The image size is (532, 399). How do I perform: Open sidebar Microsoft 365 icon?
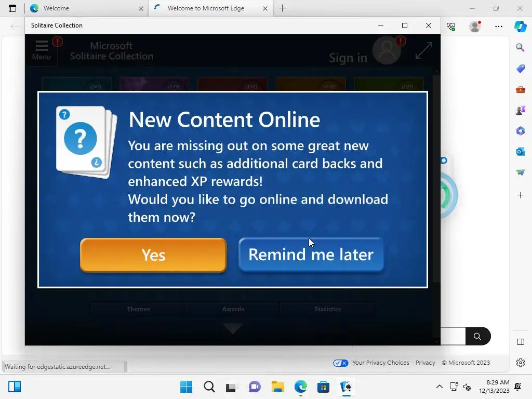point(520,130)
